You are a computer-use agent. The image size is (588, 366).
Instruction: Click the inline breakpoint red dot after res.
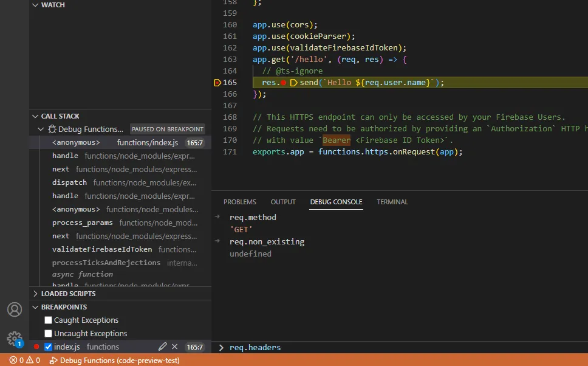pos(284,83)
